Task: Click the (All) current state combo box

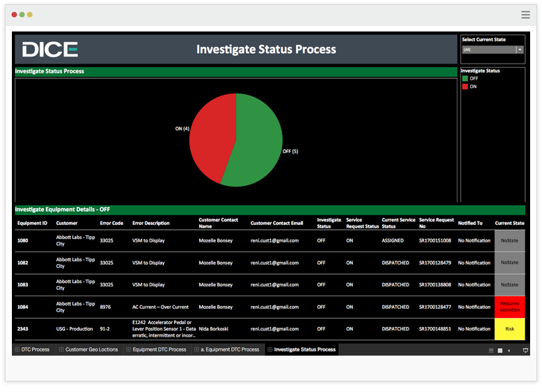Action: [x=488, y=50]
